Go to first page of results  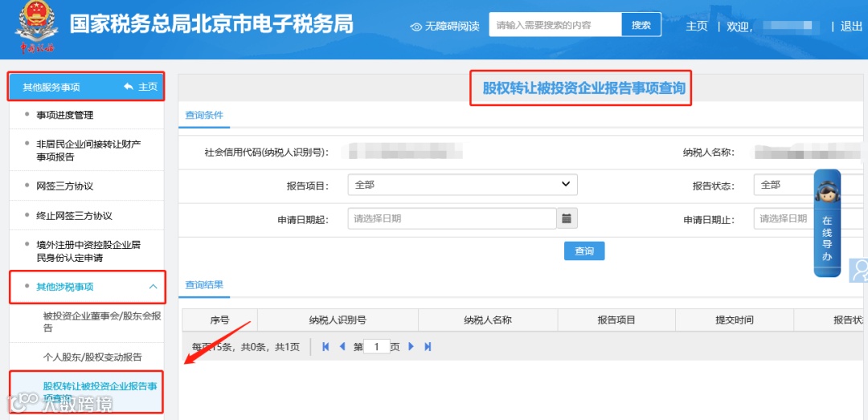(x=325, y=346)
